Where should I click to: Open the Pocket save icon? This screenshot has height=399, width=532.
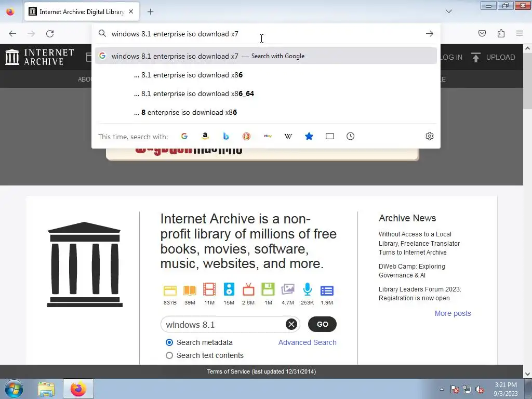click(x=482, y=33)
